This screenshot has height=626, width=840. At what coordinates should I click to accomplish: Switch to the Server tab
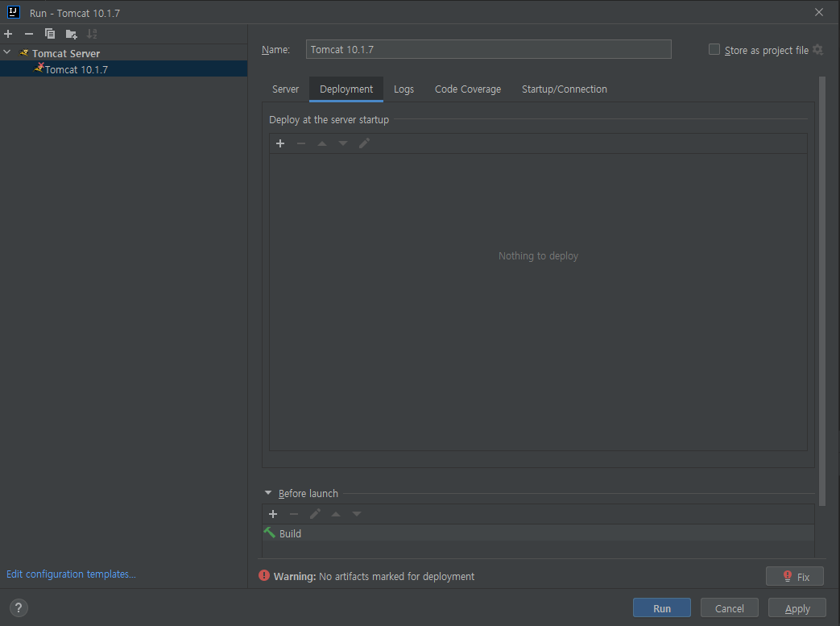(286, 89)
